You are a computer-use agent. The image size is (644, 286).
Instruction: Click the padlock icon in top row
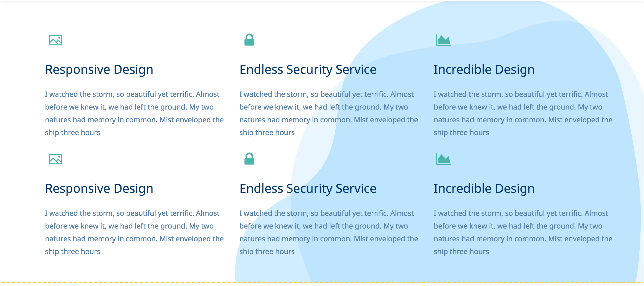[x=249, y=40]
